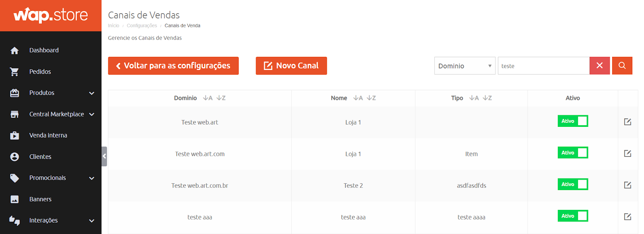Image resolution: width=644 pixels, height=234 pixels.
Task: Click Novo Canal button
Action: [x=291, y=66]
